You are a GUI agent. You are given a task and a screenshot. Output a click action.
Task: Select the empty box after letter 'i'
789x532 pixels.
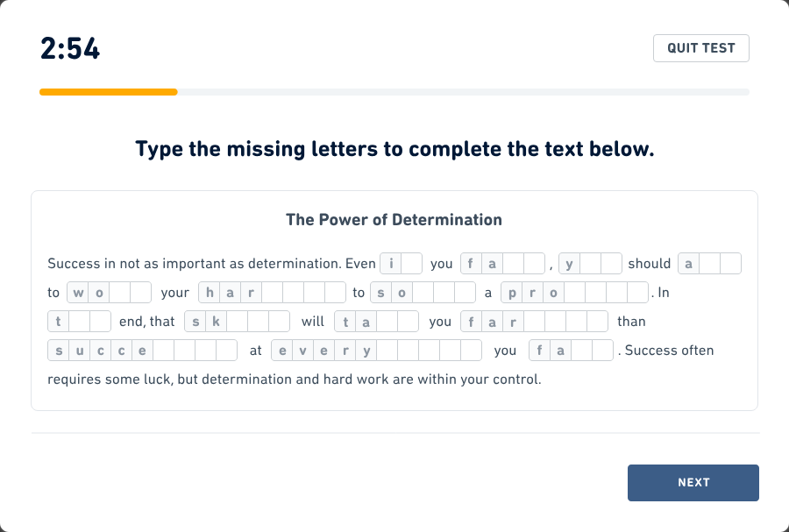411,264
